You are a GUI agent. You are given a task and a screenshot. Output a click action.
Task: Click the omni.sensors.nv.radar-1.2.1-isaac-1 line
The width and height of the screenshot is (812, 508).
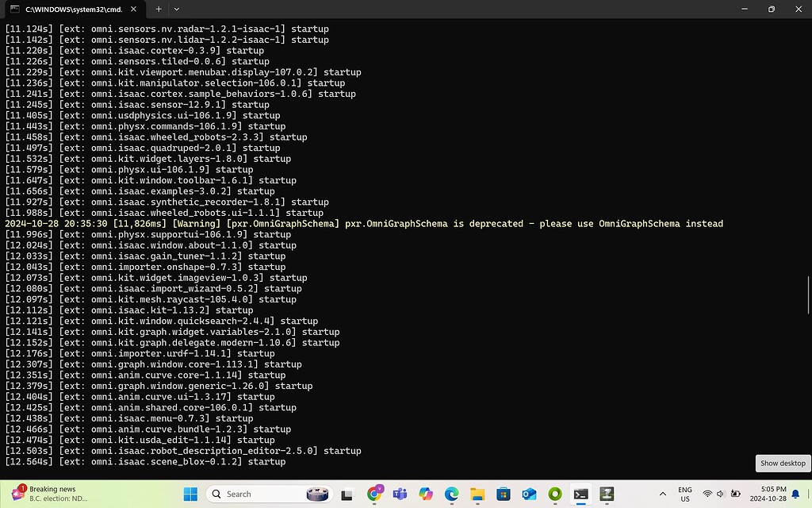[167, 29]
